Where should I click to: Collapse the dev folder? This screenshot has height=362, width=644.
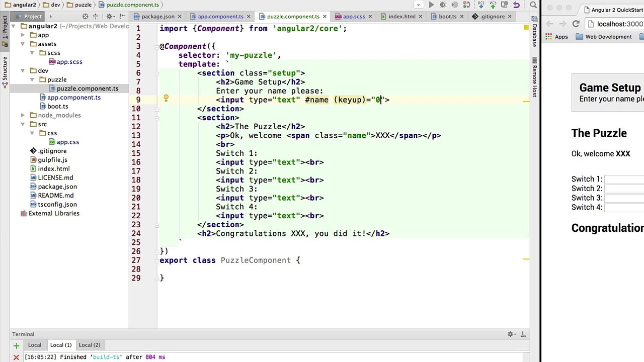(23, 71)
